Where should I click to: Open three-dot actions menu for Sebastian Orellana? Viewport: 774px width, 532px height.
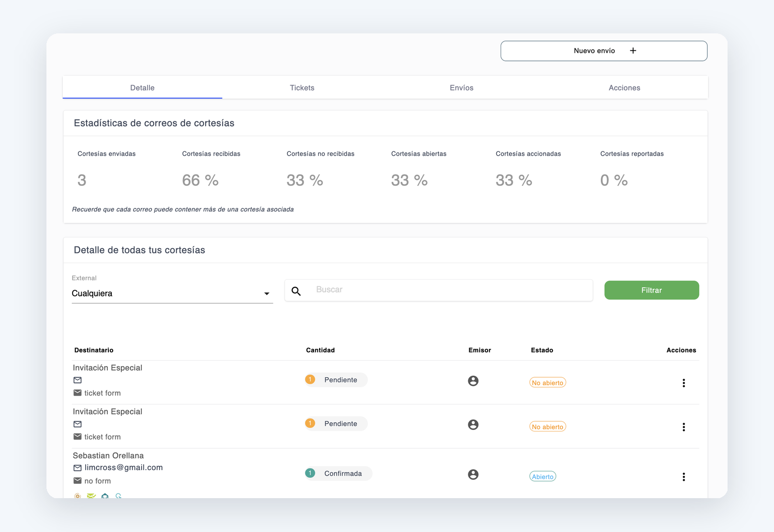click(x=684, y=477)
